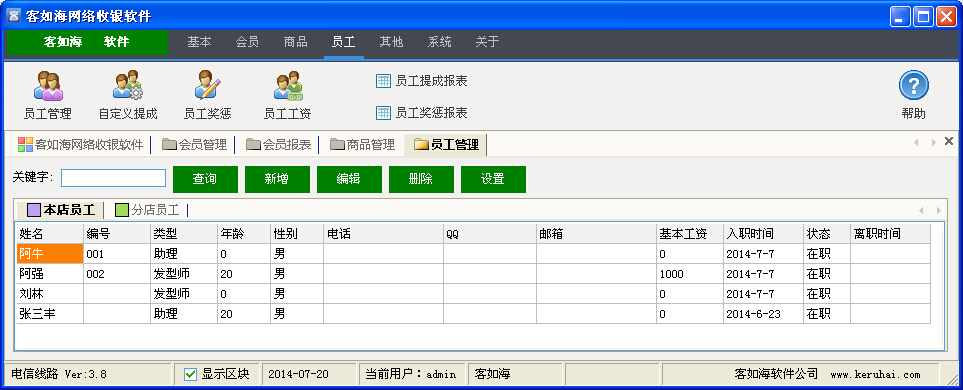
Task: Open 员工管理 toolbar icon
Action: pyautogui.click(x=48, y=96)
